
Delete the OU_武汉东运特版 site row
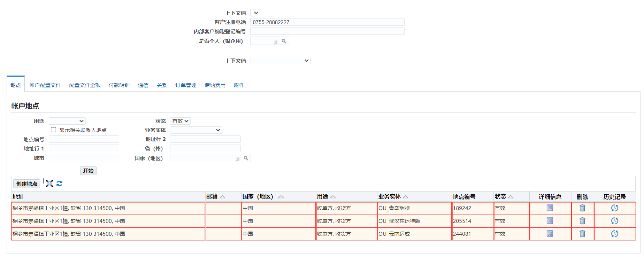coord(582,221)
